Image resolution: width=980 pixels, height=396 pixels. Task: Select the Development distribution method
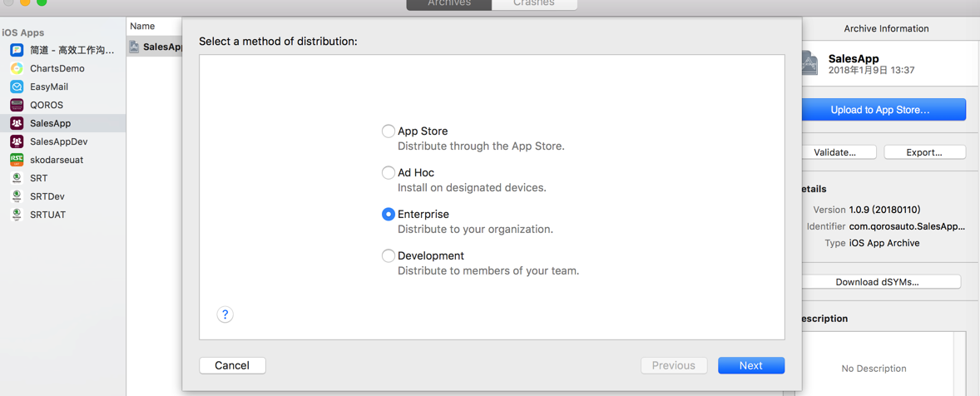pos(389,255)
